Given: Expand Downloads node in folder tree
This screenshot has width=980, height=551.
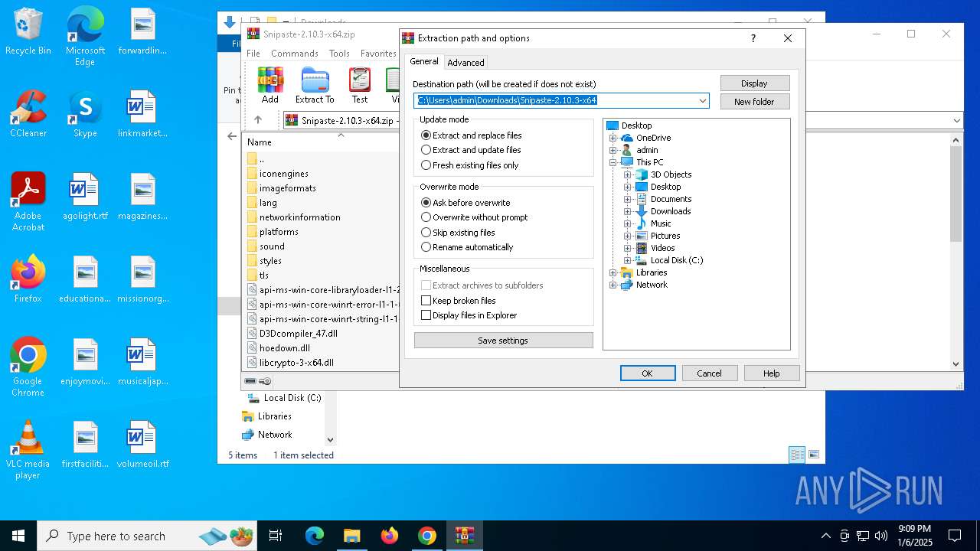Looking at the screenshot, I should [627, 211].
